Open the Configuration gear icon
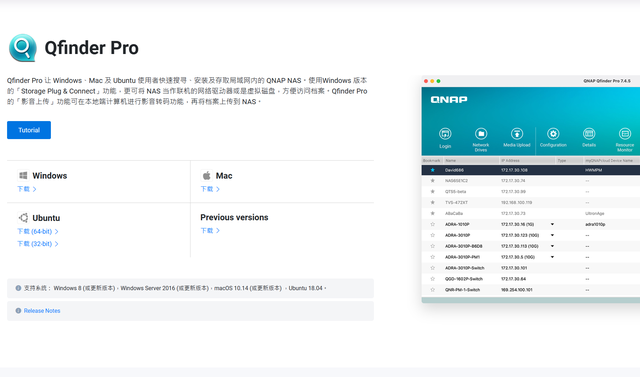This screenshot has height=377, width=640. coord(553,133)
